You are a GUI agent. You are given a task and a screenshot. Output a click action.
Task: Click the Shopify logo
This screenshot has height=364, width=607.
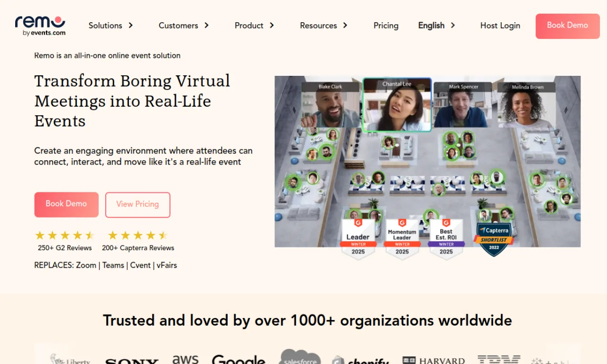coord(361,360)
